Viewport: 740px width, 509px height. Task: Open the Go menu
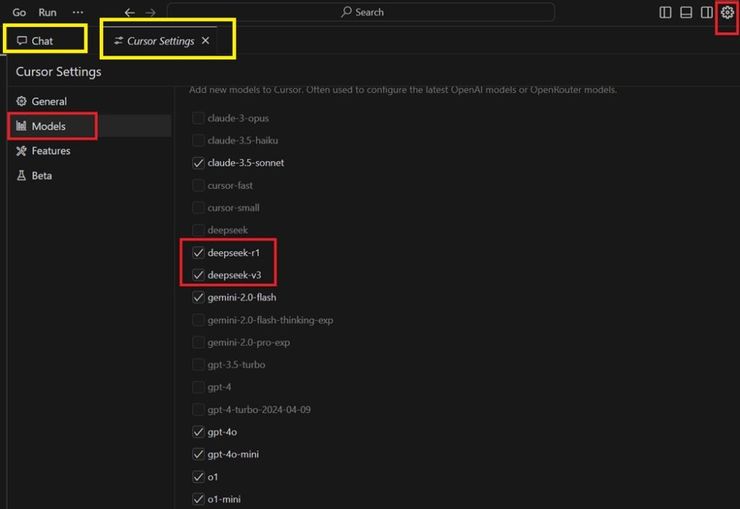tap(19, 12)
